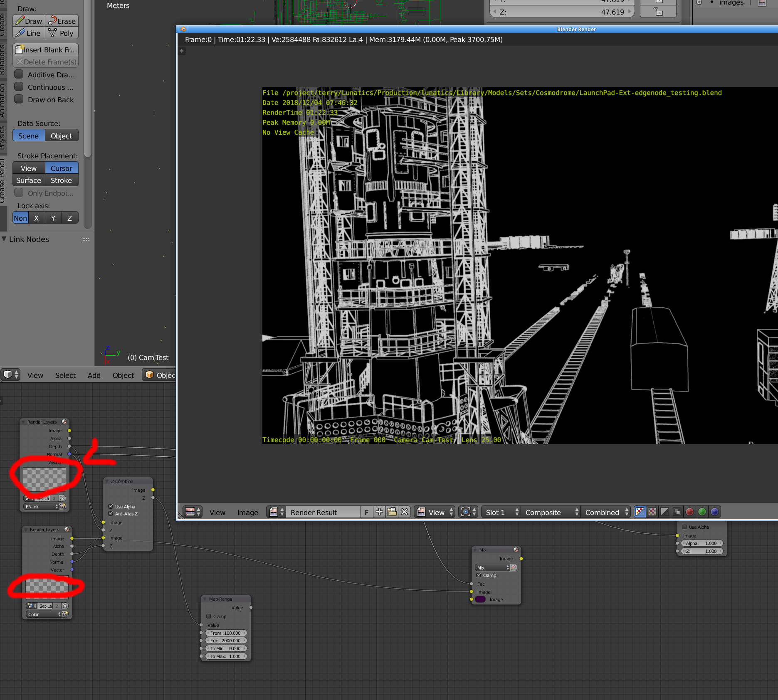Viewport: 778px width, 700px height.
Task: Click the red channel display icon
Action: click(x=689, y=512)
